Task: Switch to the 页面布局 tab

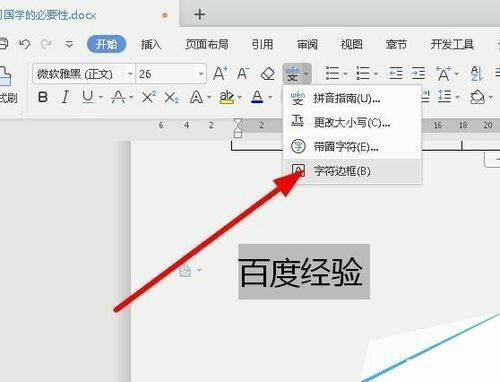Action: pos(207,44)
